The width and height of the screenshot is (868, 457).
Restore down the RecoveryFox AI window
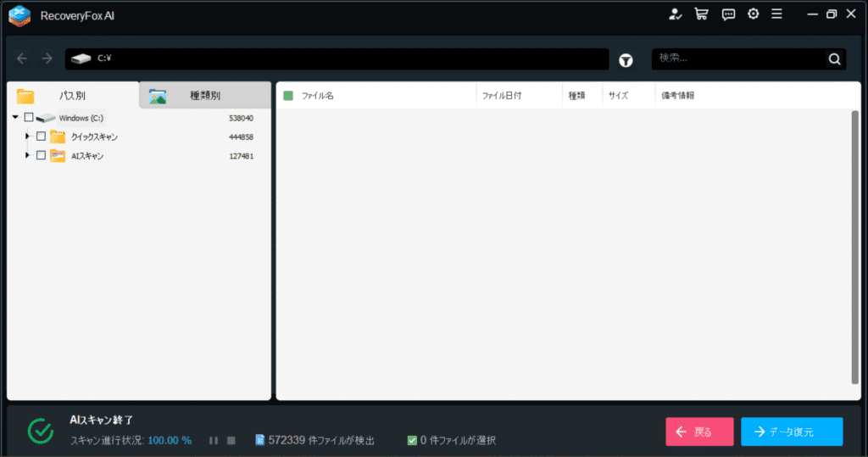[832, 14]
